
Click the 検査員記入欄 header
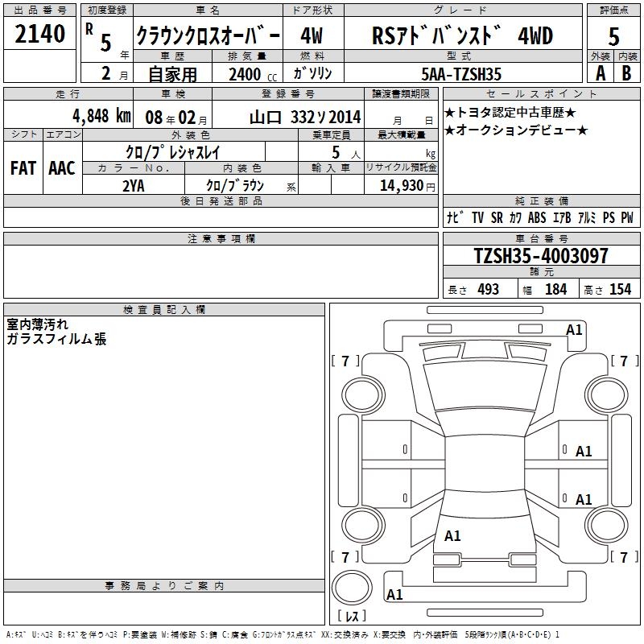tap(164, 310)
